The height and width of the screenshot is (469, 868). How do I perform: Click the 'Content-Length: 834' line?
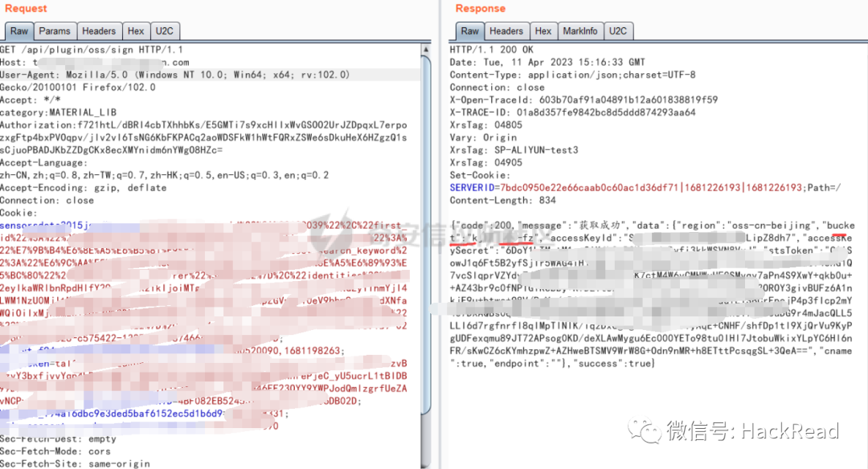502,200
